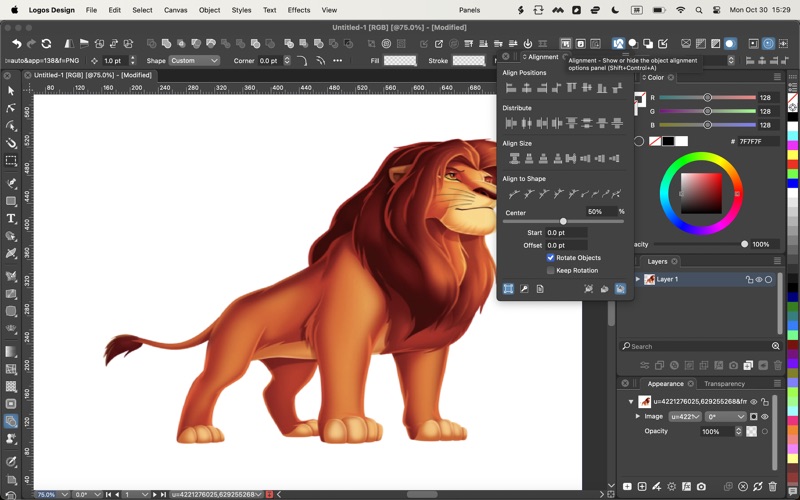Image resolution: width=800 pixels, height=500 pixels.
Task: Click the trash icon in Appearance panel
Action: pyautogui.click(x=772, y=487)
